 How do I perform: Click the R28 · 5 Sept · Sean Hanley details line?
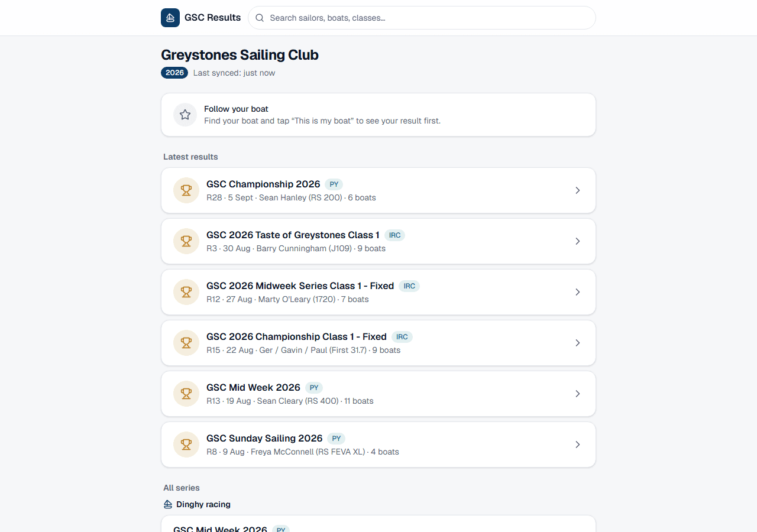291,197
